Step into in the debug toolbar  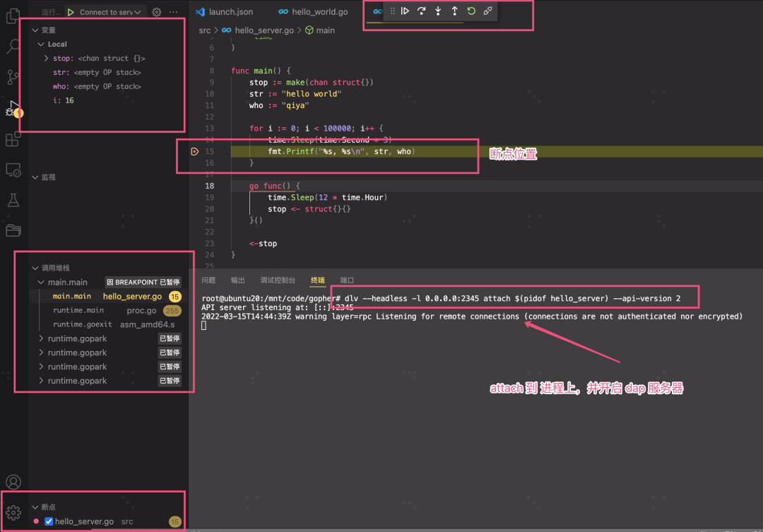point(438,11)
